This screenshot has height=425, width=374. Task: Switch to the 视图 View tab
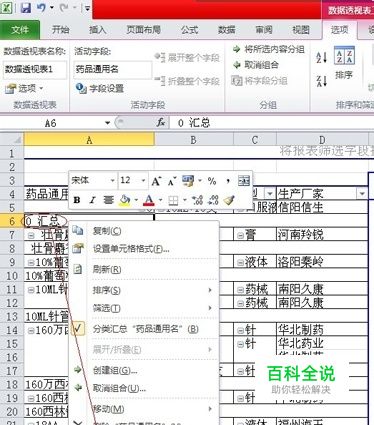point(301,30)
